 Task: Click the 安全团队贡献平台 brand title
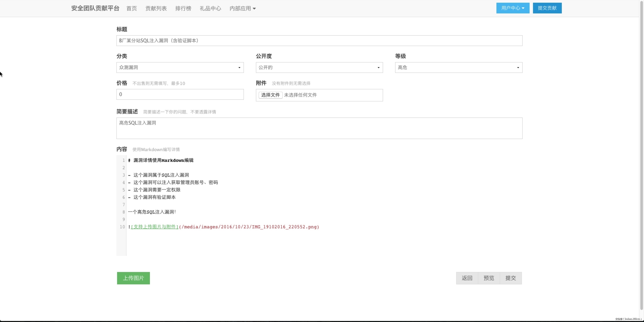tap(95, 8)
